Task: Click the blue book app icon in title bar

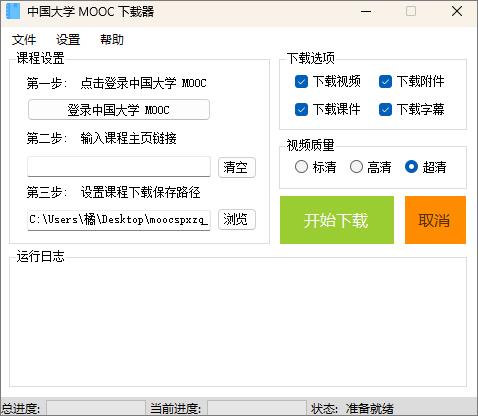Action: coord(13,11)
